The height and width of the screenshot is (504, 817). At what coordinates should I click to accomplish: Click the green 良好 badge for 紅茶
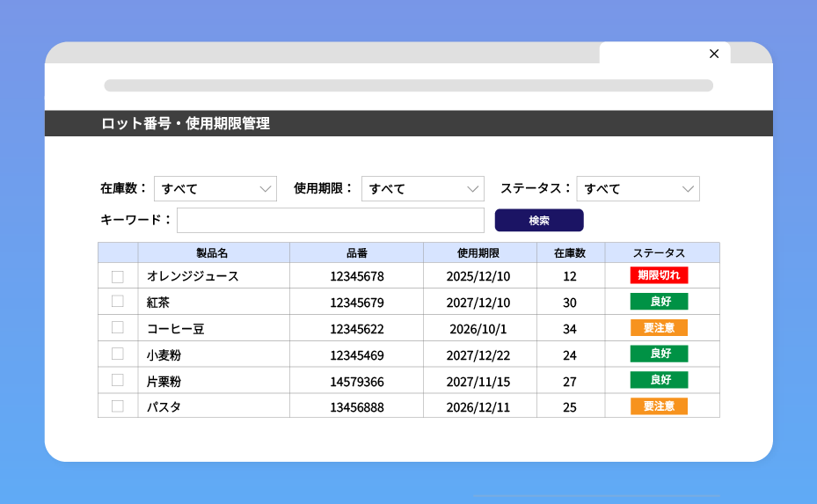point(659,302)
